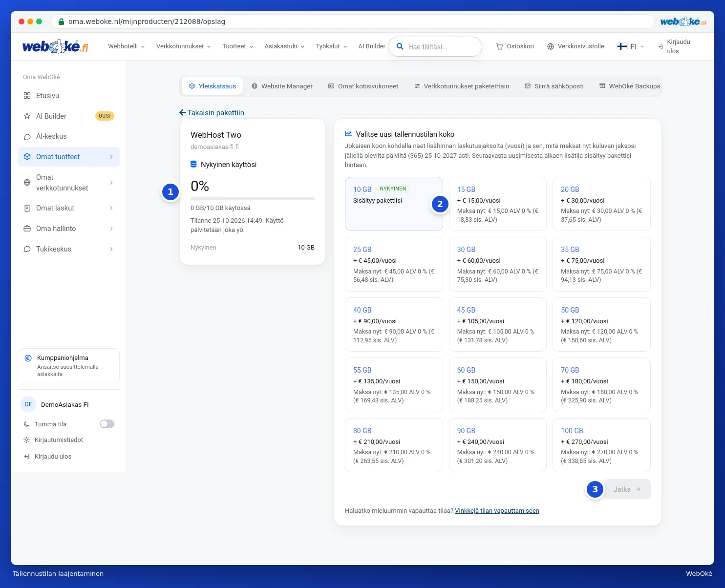The width and height of the screenshot is (725, 588).
Task: Switch to the Yleiskatsaus tab
Action: point(212,86)
